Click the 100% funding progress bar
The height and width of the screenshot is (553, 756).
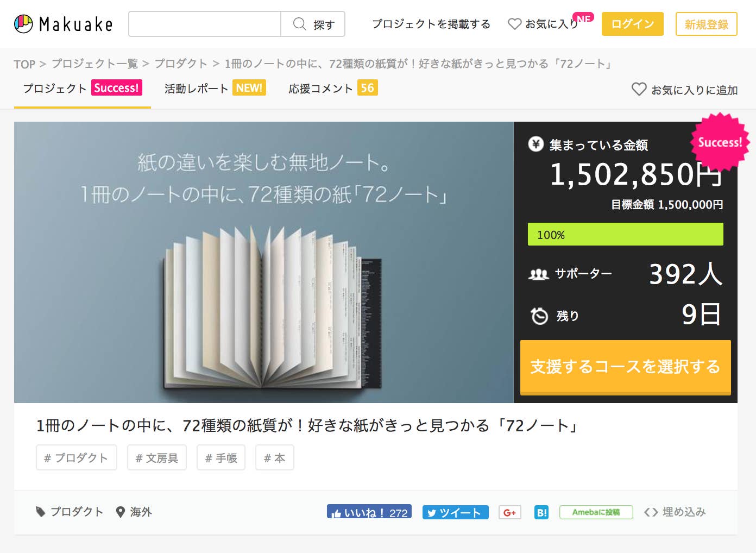click(626, 234)
